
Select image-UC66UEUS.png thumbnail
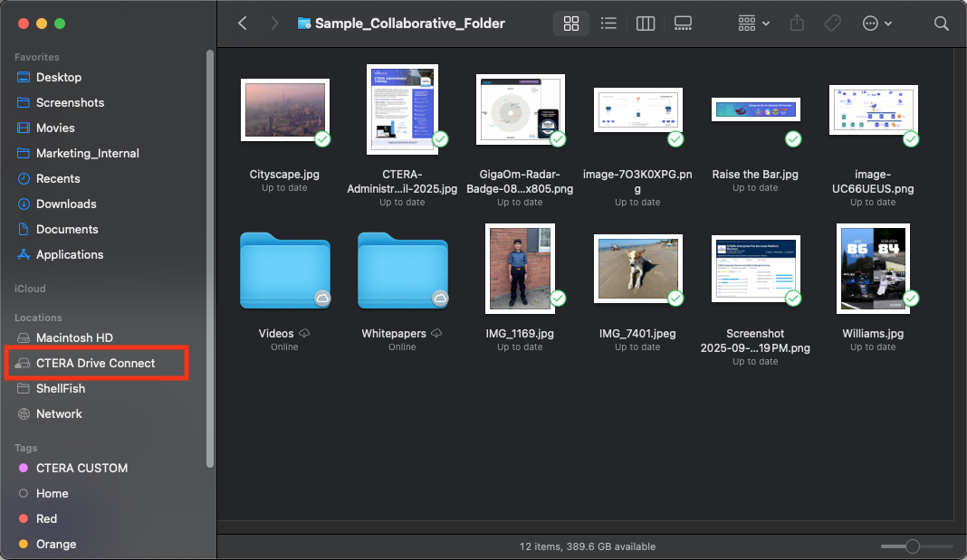[x=873, y=109]
